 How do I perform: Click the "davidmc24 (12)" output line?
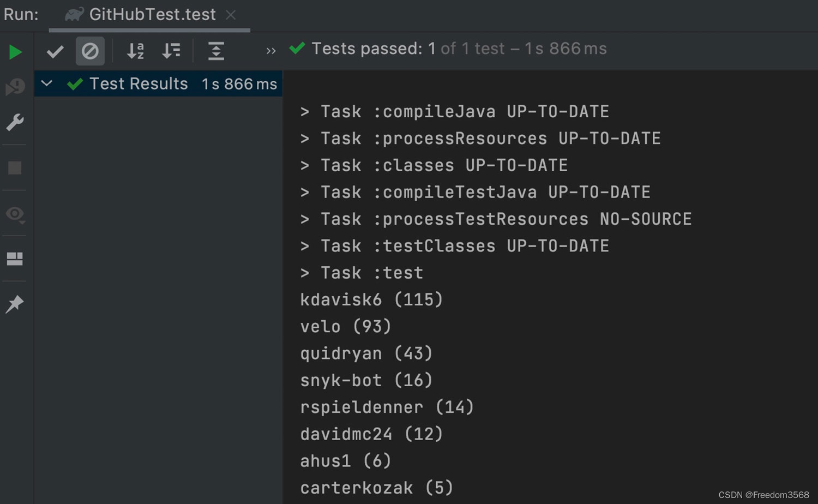click(x=371, y=434)
